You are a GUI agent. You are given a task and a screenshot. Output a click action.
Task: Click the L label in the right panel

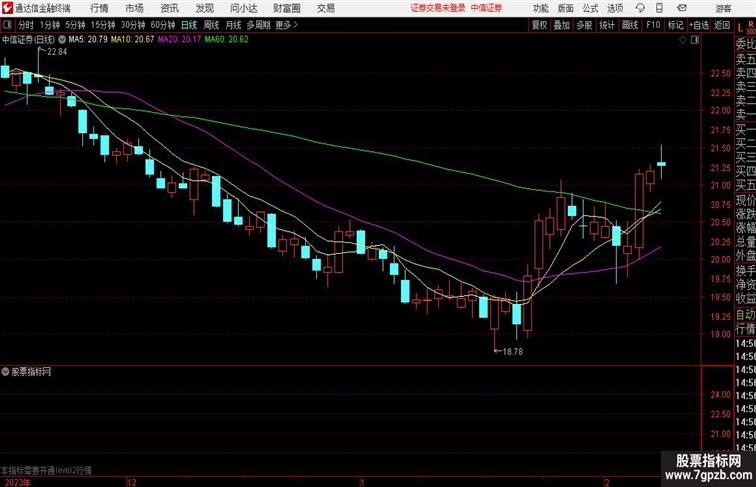pos(740,28)
